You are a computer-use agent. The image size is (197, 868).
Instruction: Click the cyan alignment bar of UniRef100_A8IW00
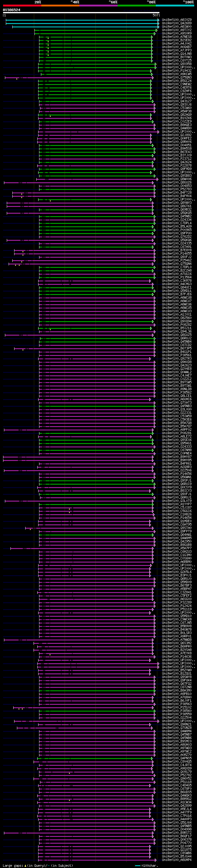point(86,26)
